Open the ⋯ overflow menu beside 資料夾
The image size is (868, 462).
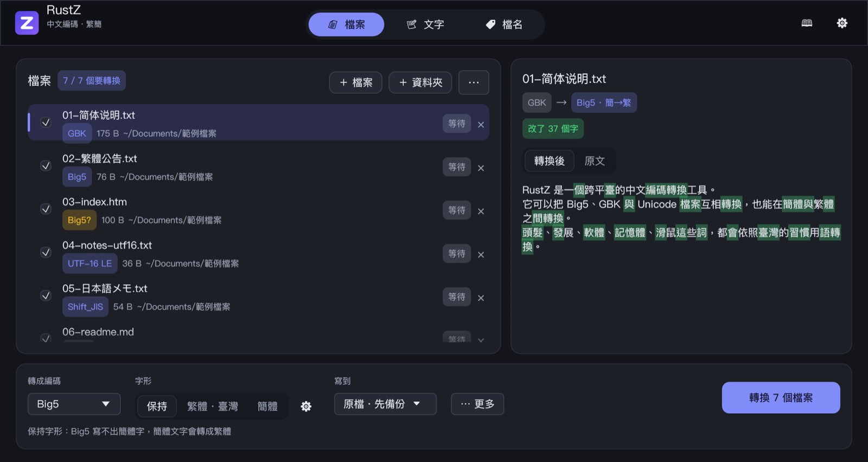pyautogui.click(x=474, y=82)
